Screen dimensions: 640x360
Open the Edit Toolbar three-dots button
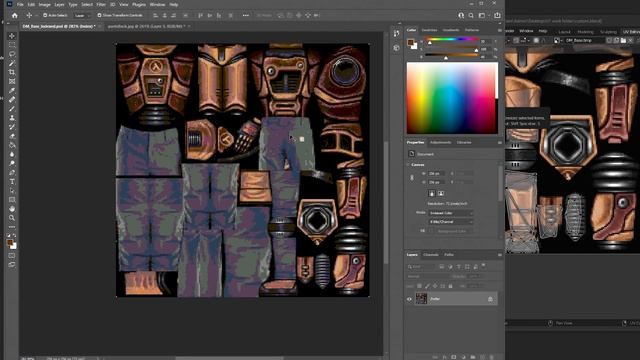[12, 227]
